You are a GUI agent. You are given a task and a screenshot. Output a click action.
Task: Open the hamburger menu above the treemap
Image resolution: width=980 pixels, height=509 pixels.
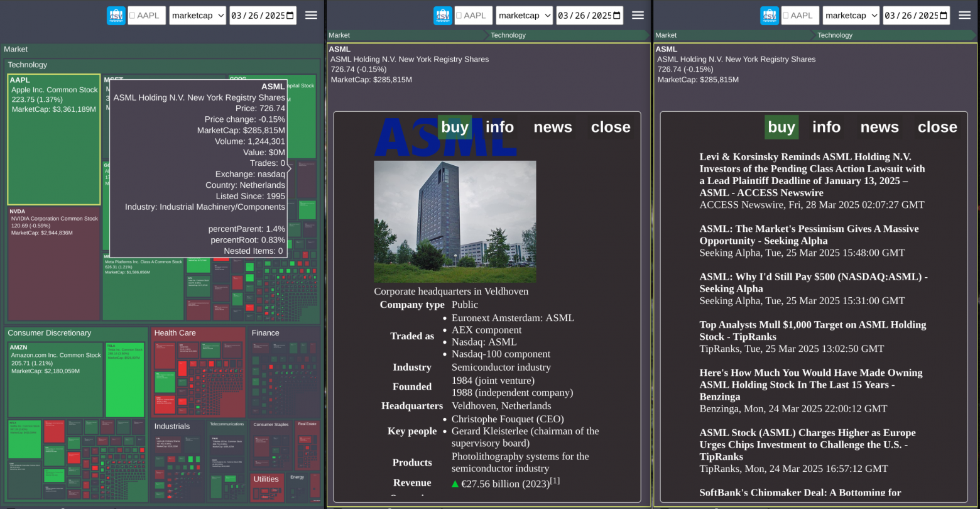click(x=311, y=16)
